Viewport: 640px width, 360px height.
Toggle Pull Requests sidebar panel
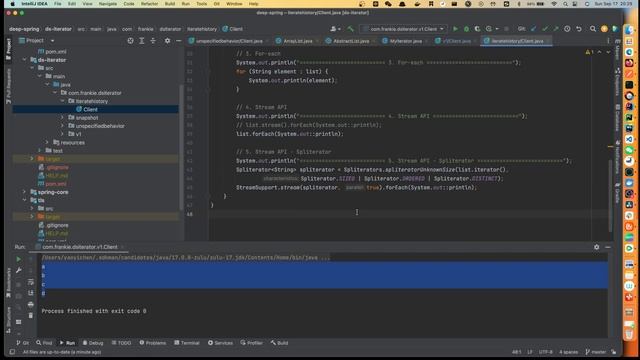(x=8, y=86)
